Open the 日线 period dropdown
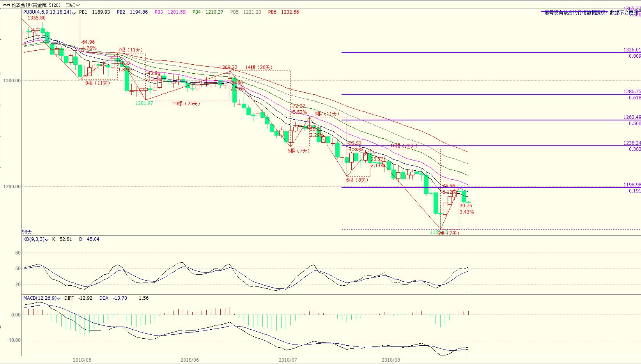The width and height of the screenshot is (641, 364). (73, 5)
